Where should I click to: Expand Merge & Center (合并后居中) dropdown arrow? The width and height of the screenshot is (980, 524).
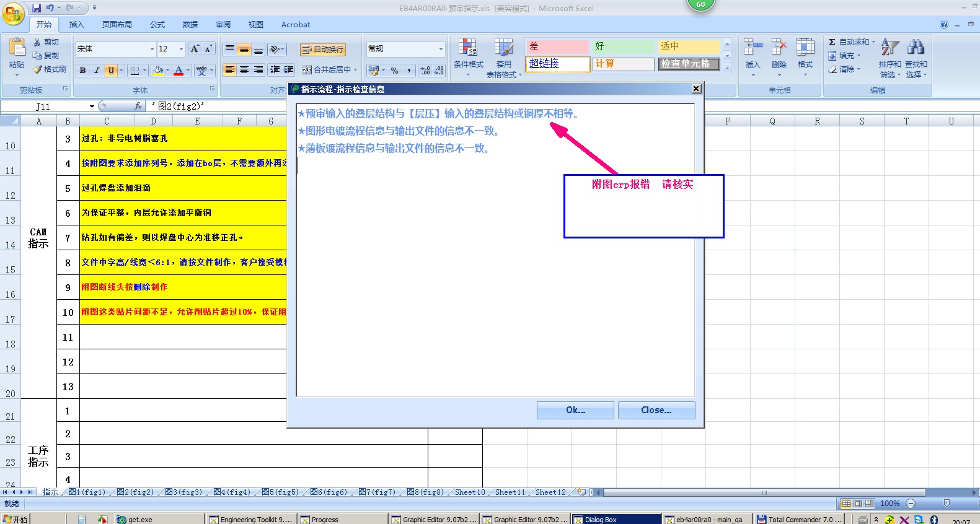tap(355, 70)
